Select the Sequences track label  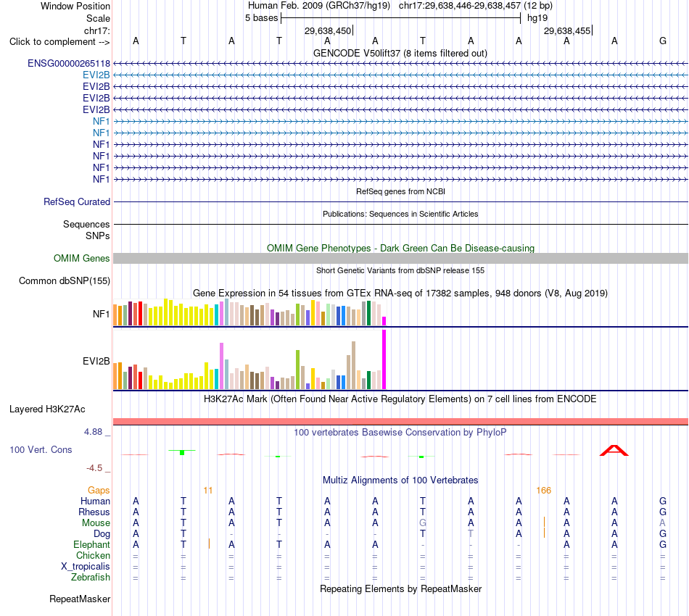pyautogui.click(x=86, y=225)
